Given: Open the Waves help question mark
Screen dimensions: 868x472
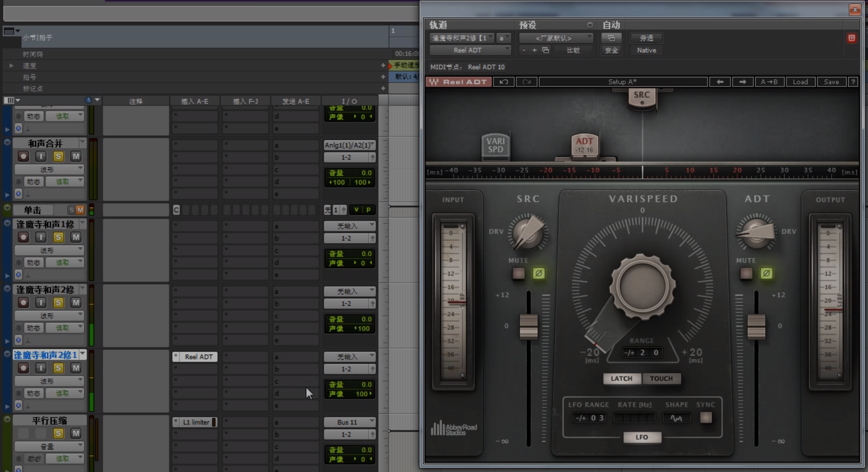Looking at the screenshot, I should (853, 82).
